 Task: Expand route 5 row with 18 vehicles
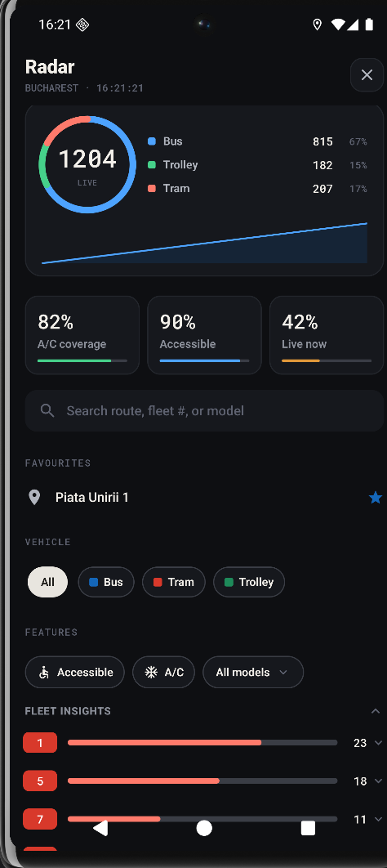click(x=378, y=781)
